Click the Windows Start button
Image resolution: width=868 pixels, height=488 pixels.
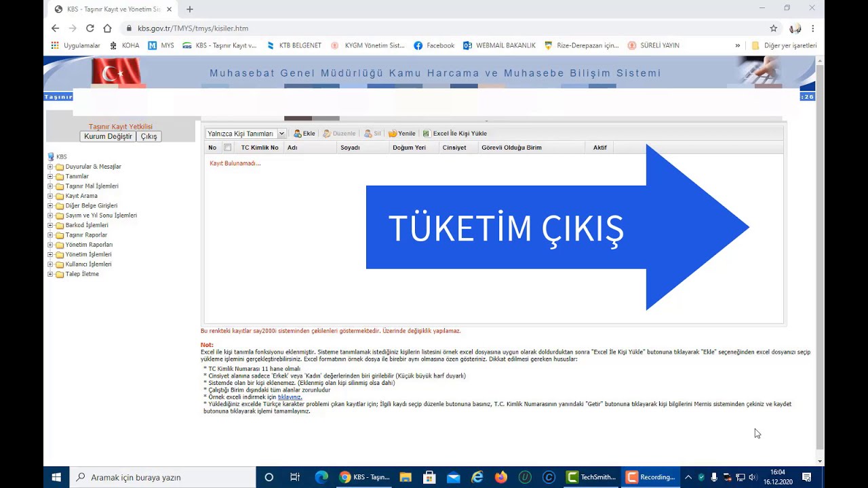56,477
